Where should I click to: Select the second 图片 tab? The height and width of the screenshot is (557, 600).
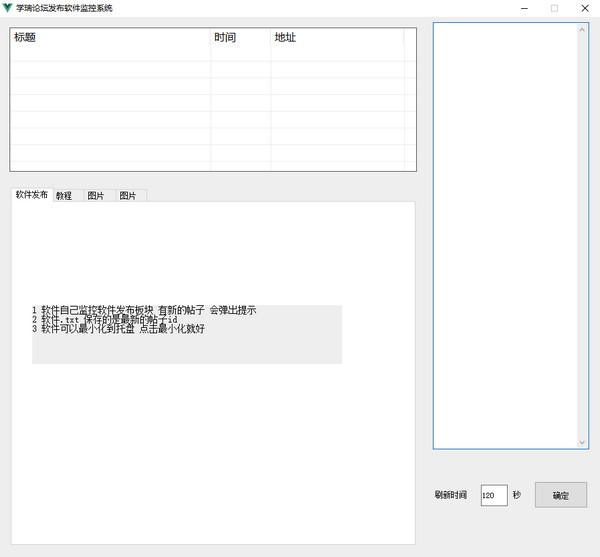129,195
